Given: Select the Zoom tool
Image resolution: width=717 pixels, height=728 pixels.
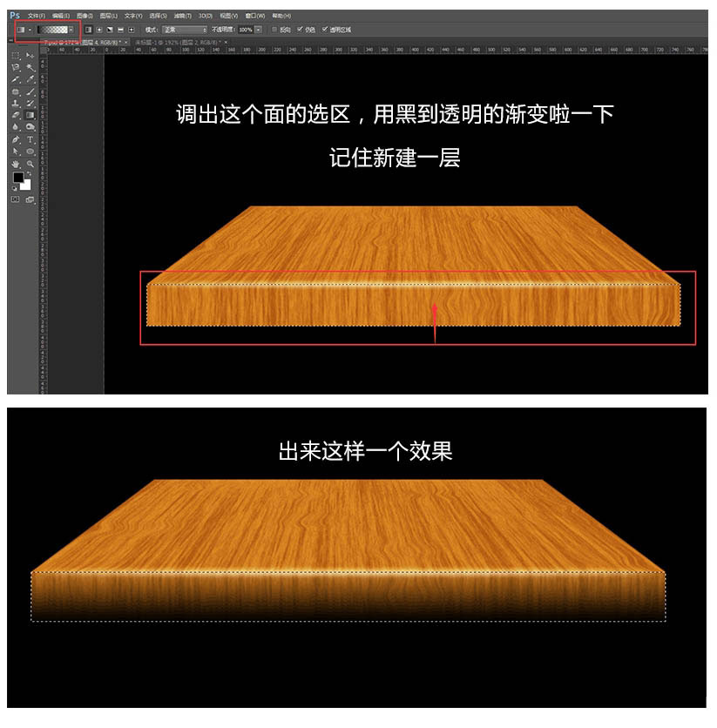Looking at the screenshot, I should (x=28, y=164).
